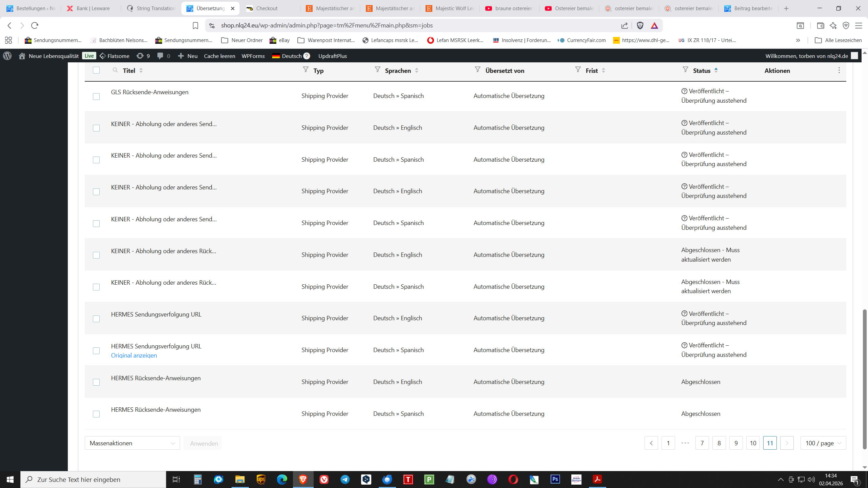Open the UpdraftPlus admin bar menu

tap(332, 56)
